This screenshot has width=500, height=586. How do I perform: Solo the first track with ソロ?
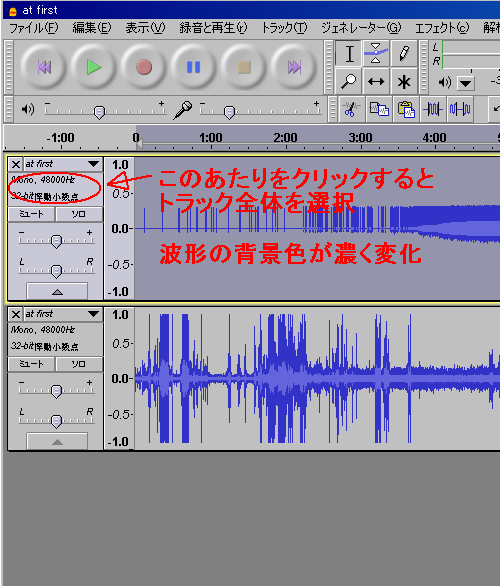pyautogui.click(x=79, y=214)
